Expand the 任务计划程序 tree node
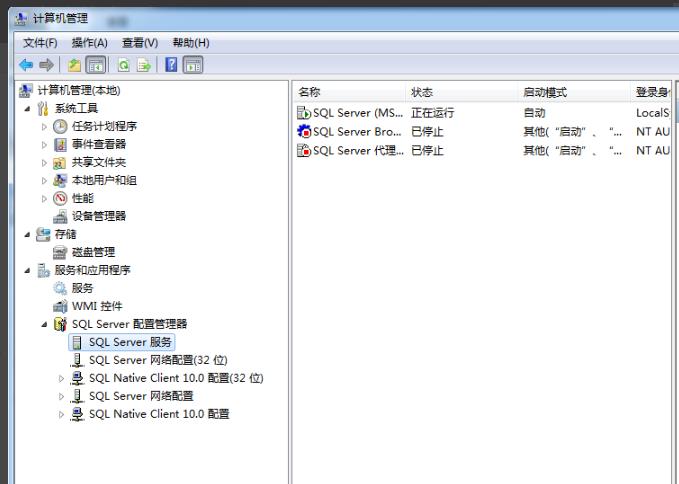The height and width of the screenshot is (484, 679). [44, 127]
